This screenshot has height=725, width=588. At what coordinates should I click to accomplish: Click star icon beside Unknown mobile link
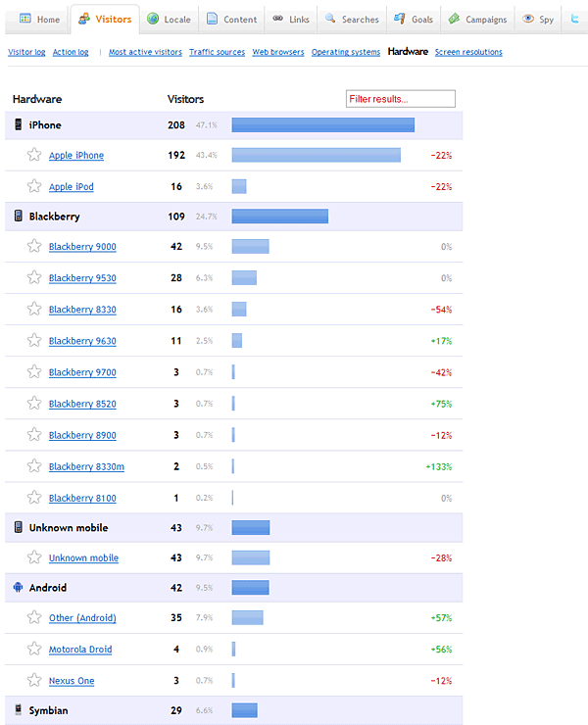pyautogui.click(x=34, y=557)
